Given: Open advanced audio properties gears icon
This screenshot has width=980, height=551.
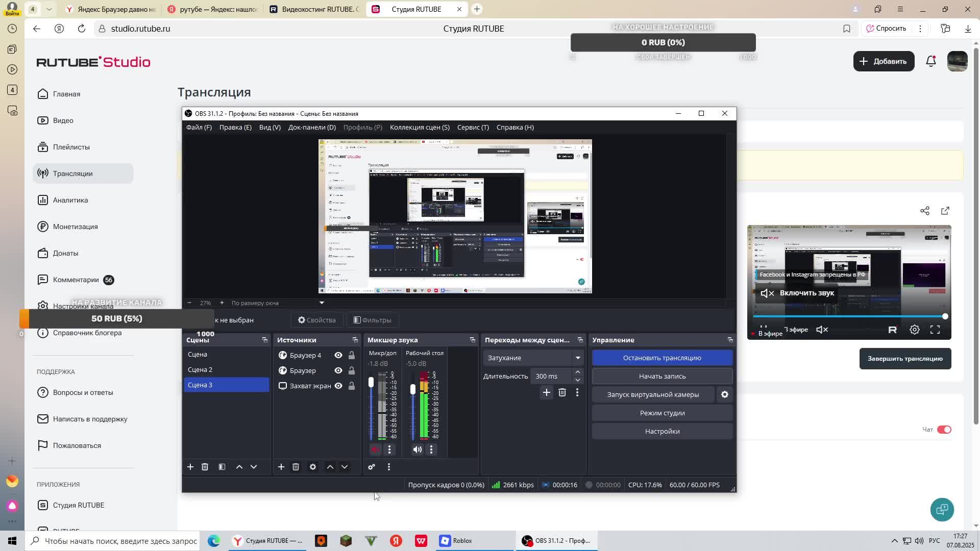Looking at the screenshot, I should click(372, 467).
